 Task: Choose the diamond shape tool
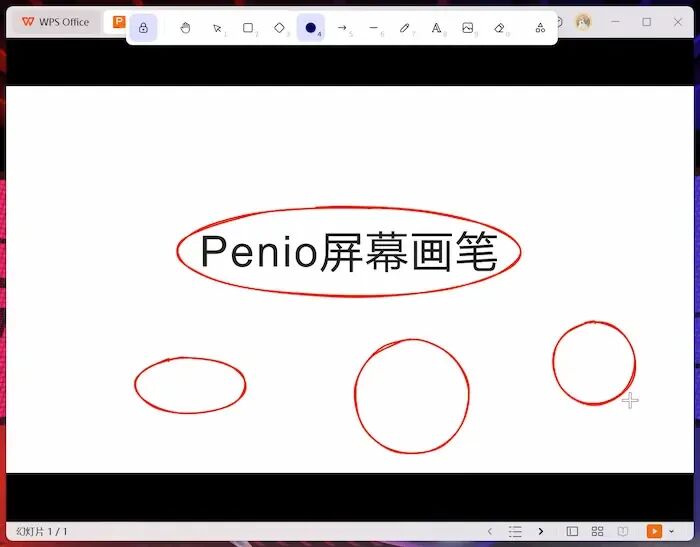(279, 28)
